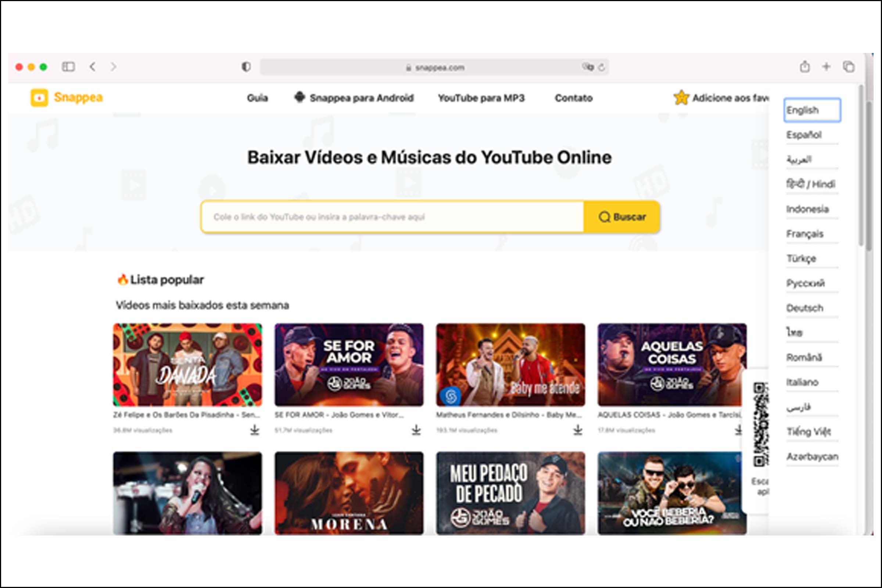Viewport: 882px width, 588px height.
Task: Toggle the Safari sidebar icon
Action: pos(69,67)
